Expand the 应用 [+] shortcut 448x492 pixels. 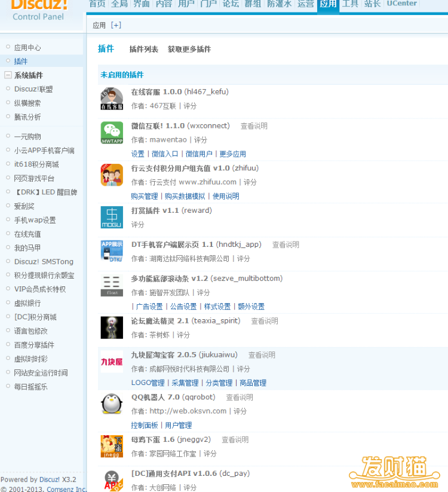point(116,25)
